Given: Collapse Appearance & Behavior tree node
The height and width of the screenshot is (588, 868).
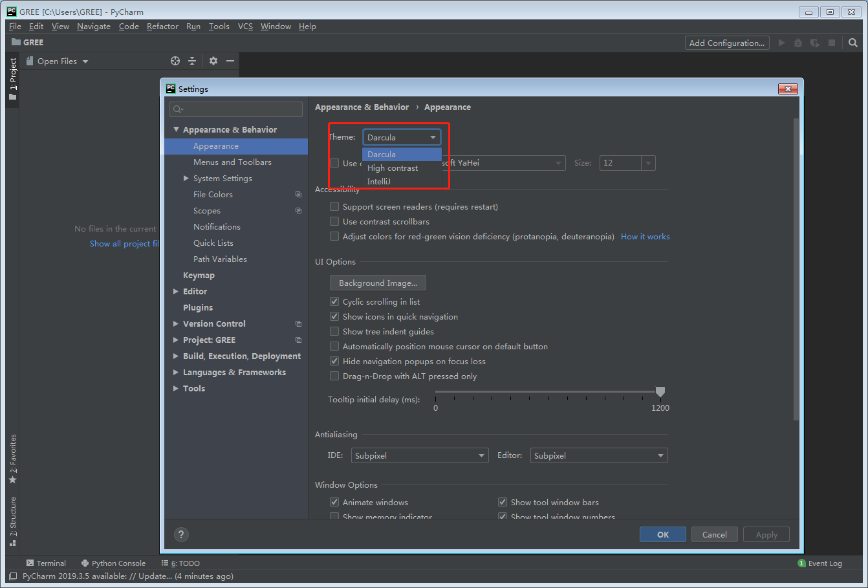Looking at the screenshot, I should (x=176, y=129).
